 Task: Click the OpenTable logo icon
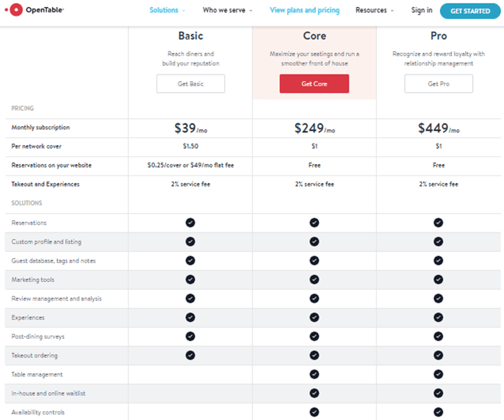pos(15,10)
